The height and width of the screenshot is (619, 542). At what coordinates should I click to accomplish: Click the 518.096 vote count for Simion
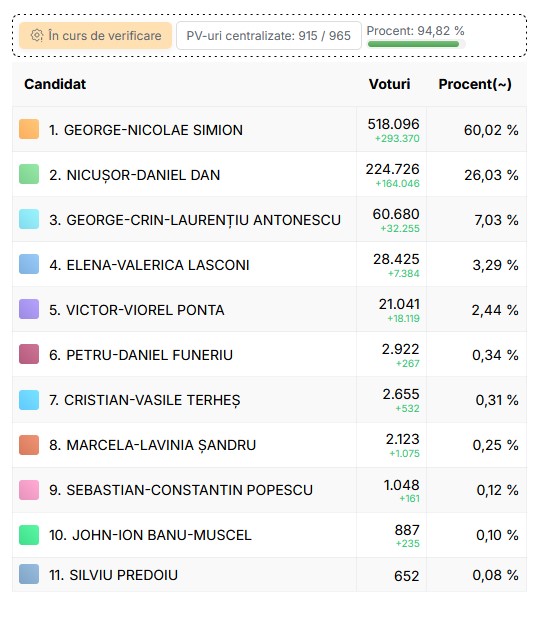(393, 124)
